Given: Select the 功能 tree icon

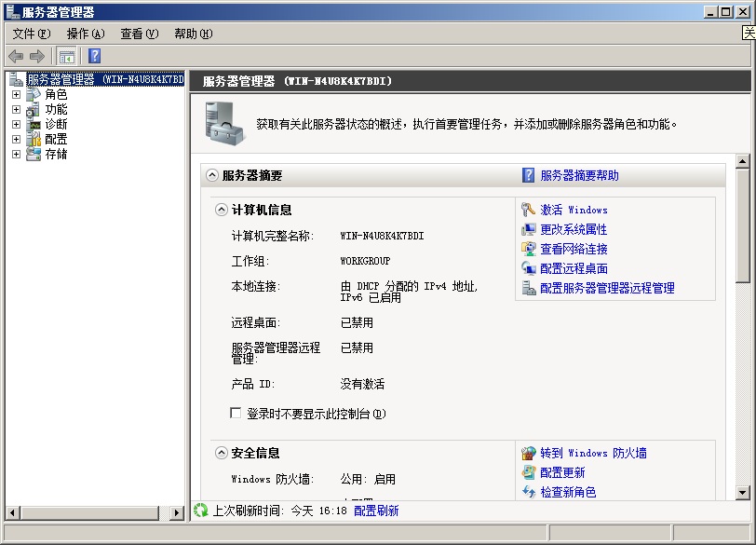Looking at the screenshot, I should click(x=34, y=110).
